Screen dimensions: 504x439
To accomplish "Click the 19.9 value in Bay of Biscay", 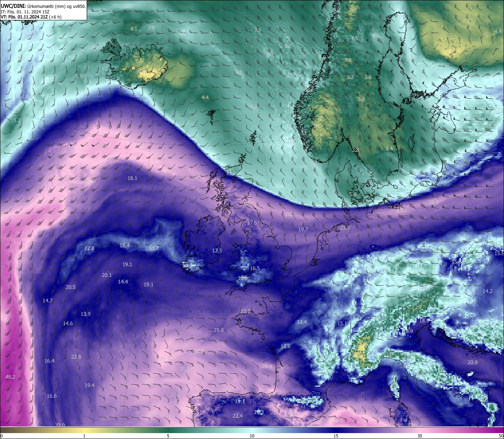I will click(x=219, y=330).
